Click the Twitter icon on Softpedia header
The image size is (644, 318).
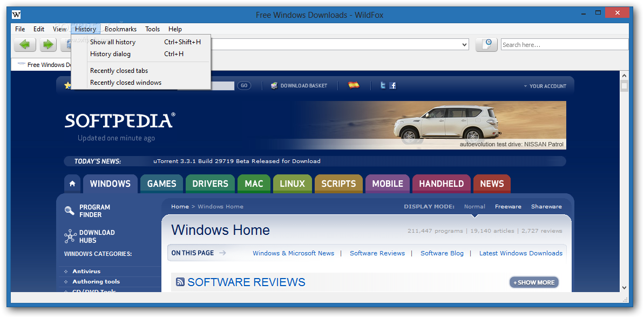click(x=383, y=85)
